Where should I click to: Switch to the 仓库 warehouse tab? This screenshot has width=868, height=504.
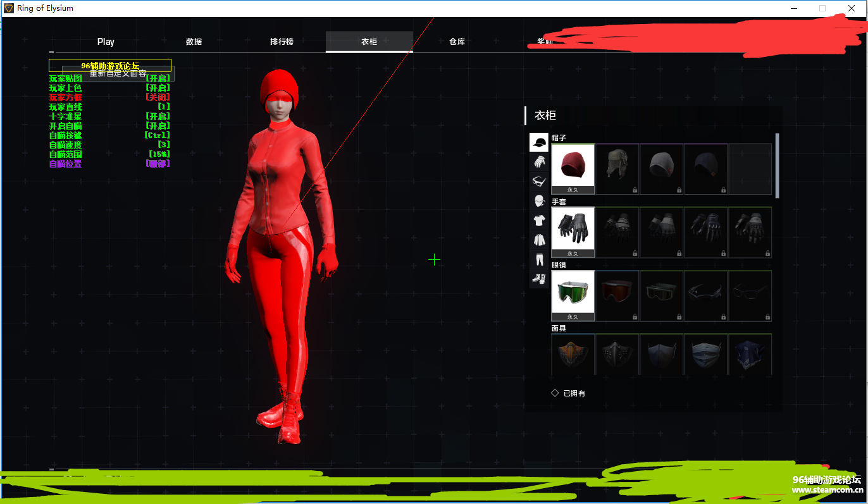point(457,42)
